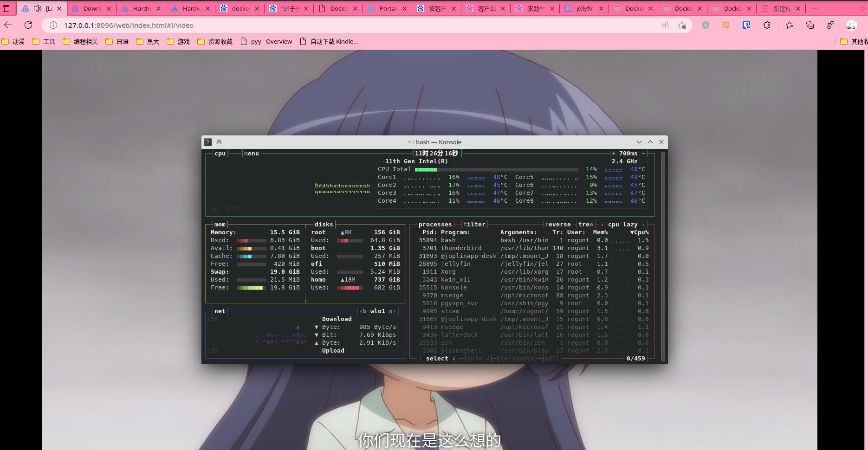Toggle Konsole keep-above double chevron icon
868x450 pixels.
[219, 142]
